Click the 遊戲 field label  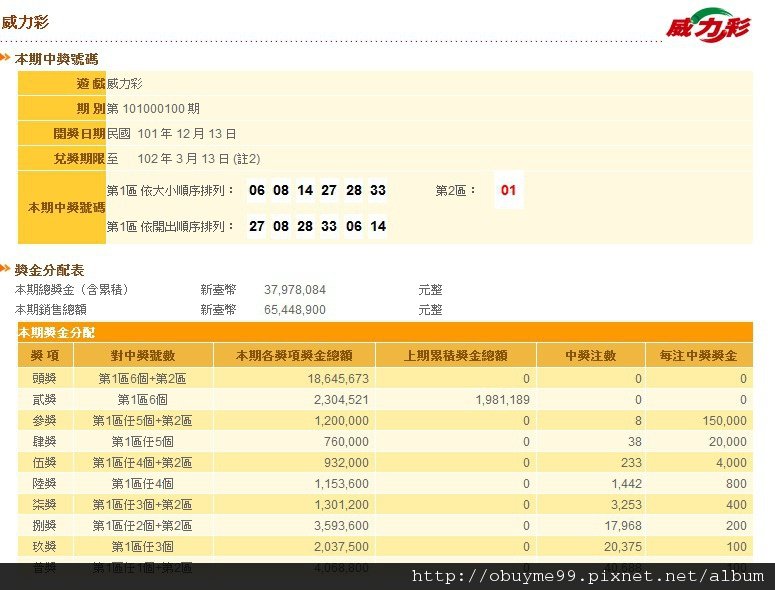tap(90, 83)
